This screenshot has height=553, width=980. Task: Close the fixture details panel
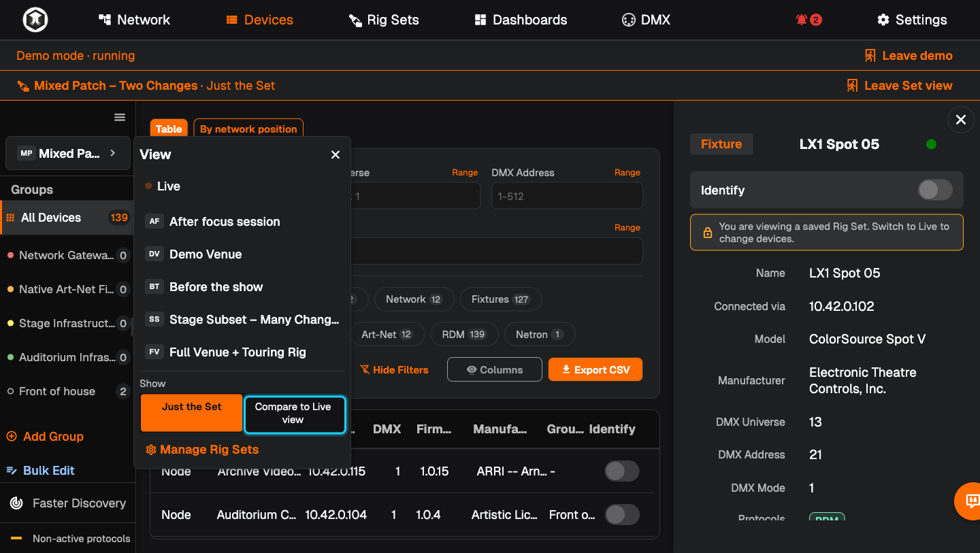tap(961, 120)
